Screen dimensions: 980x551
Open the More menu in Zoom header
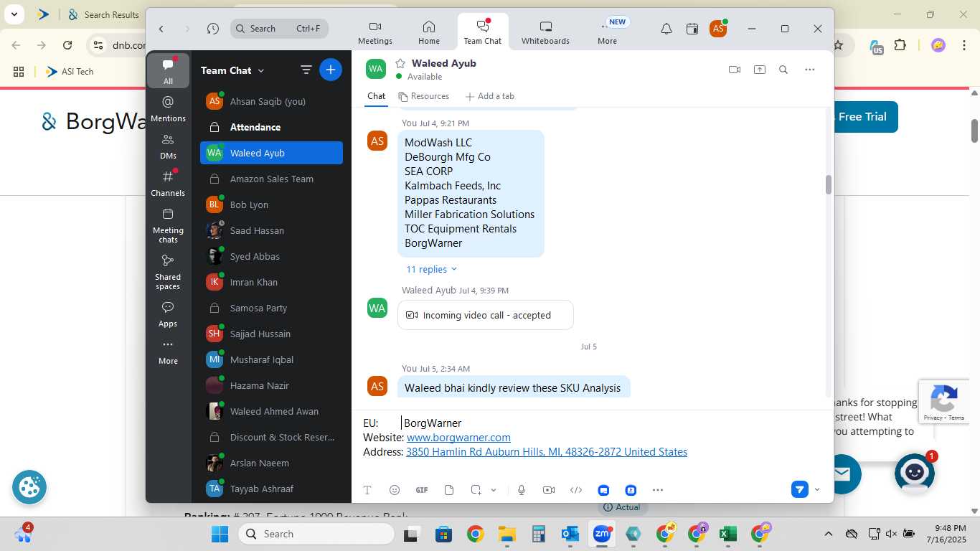[x=607, y=32]
